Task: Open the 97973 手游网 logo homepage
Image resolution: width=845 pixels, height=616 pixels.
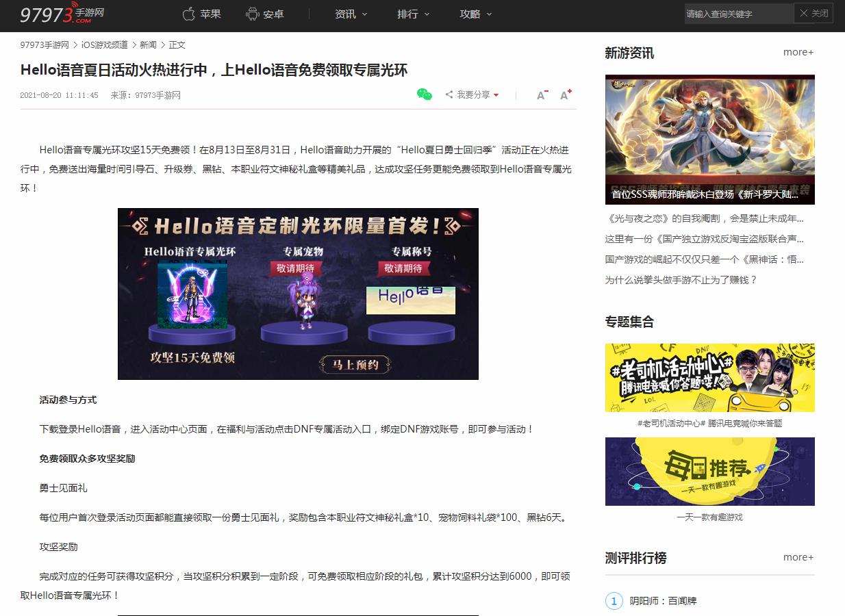Action: pyautogui.click(x=62, y=14)
